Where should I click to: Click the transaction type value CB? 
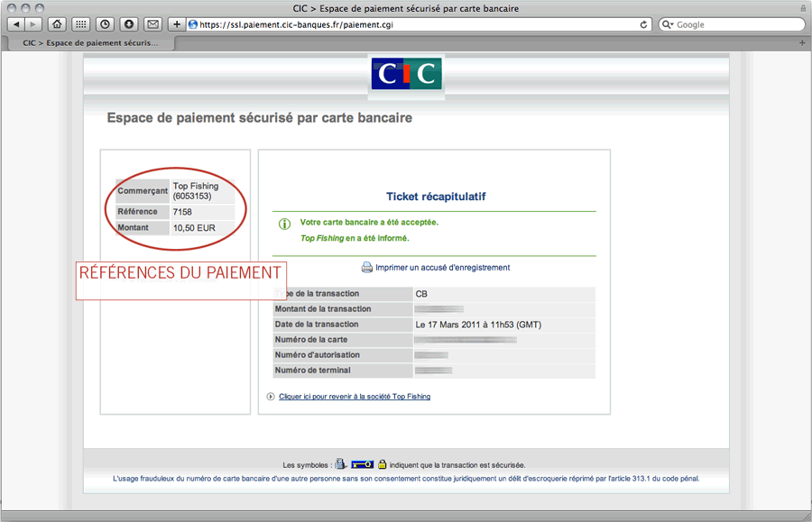click(421, 294)
